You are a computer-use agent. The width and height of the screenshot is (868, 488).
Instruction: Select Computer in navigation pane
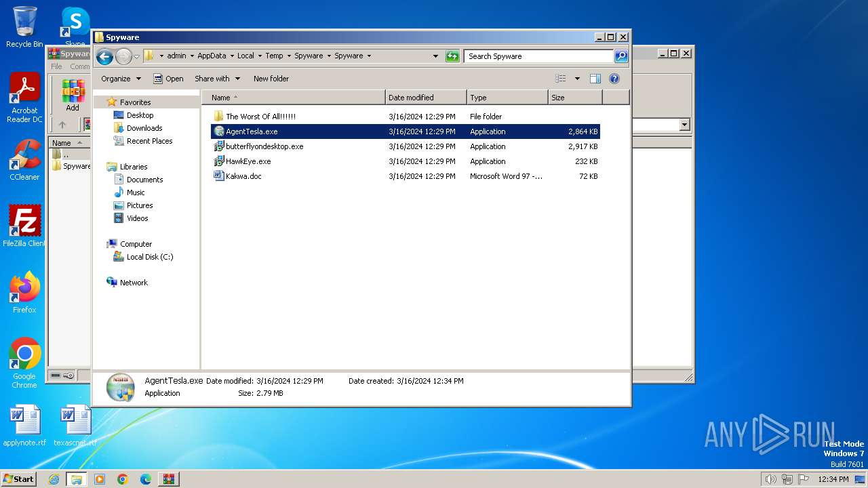pos(136,244)
